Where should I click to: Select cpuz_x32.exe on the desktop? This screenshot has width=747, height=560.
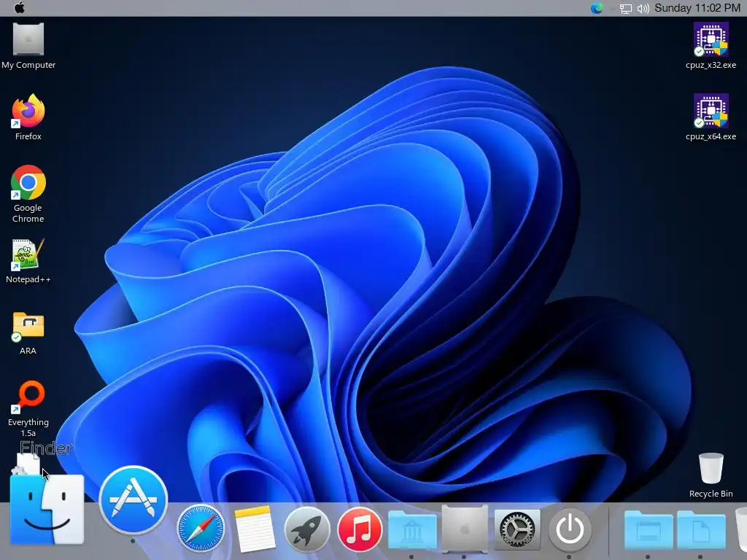click(711, 46)
